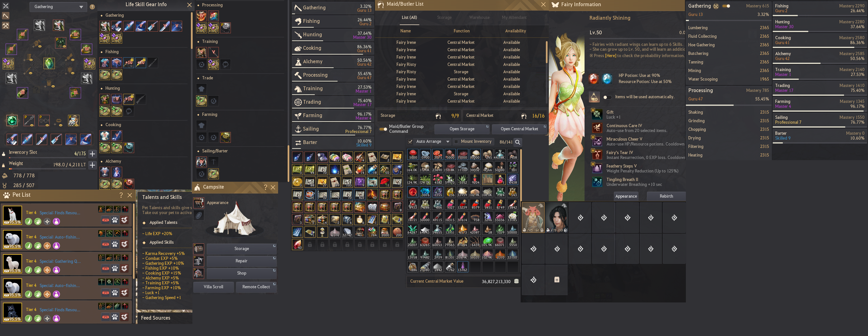Switch to the List (All) tab

point(409,18)
